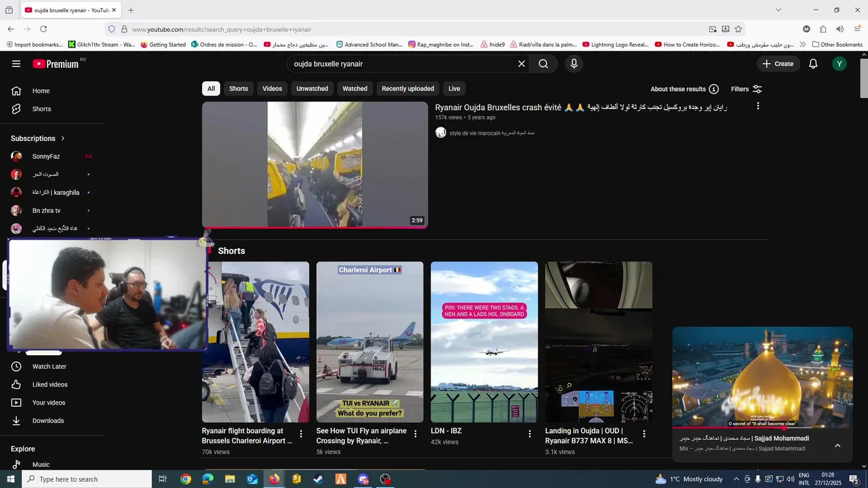
Task: Open the Filters panel
Action: tap(747, 89)
